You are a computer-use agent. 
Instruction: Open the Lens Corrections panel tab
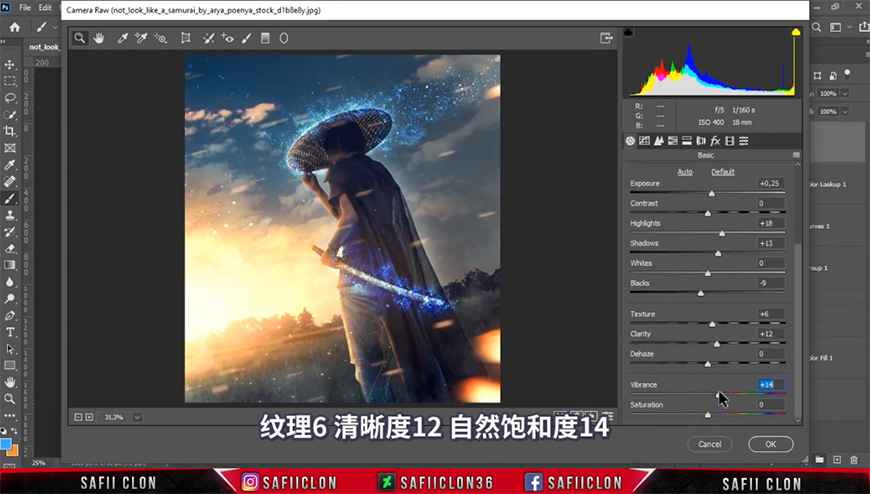click(701, 141)
